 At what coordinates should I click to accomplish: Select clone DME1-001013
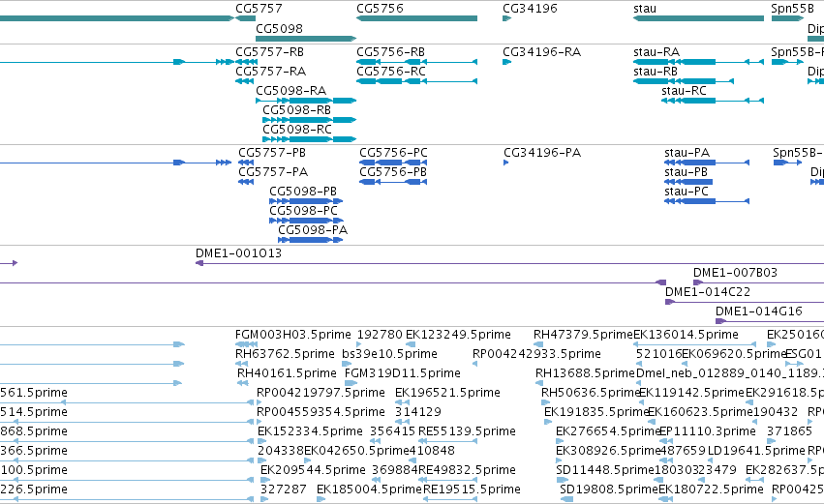238,253
